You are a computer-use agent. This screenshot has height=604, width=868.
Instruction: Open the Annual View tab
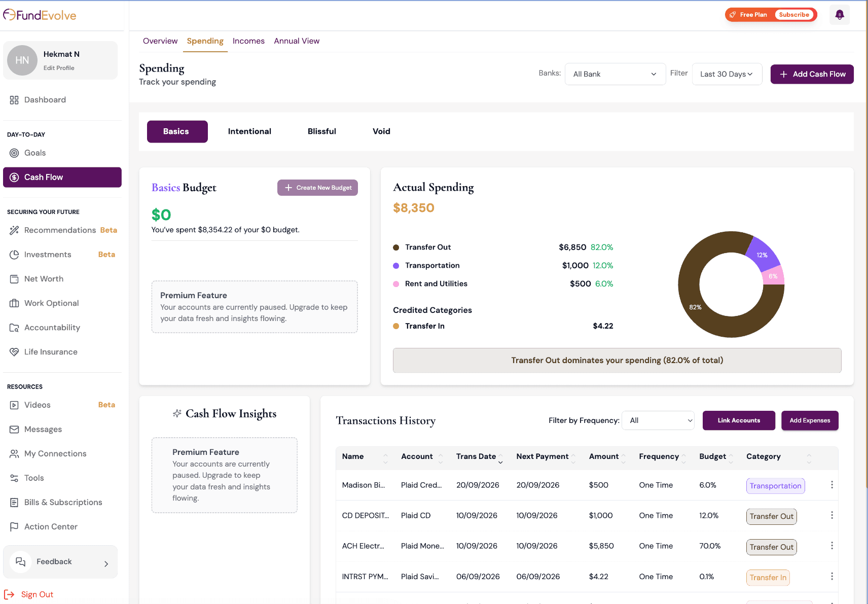click(297, 41)
